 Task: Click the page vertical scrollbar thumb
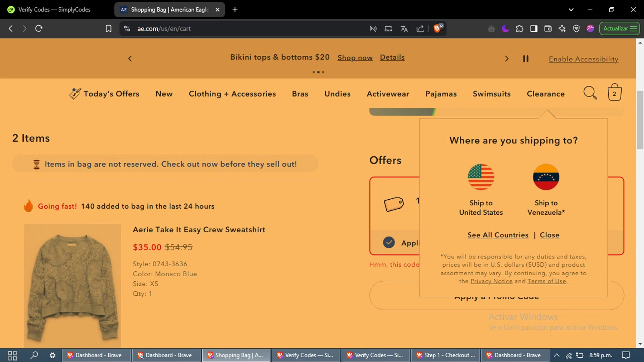point(640,120)
